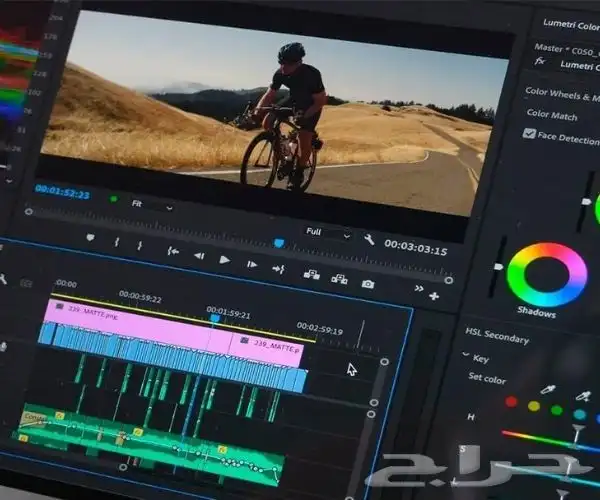Select the red Set color swatch
The image size is (600, 500).
[x=511, y=401]
